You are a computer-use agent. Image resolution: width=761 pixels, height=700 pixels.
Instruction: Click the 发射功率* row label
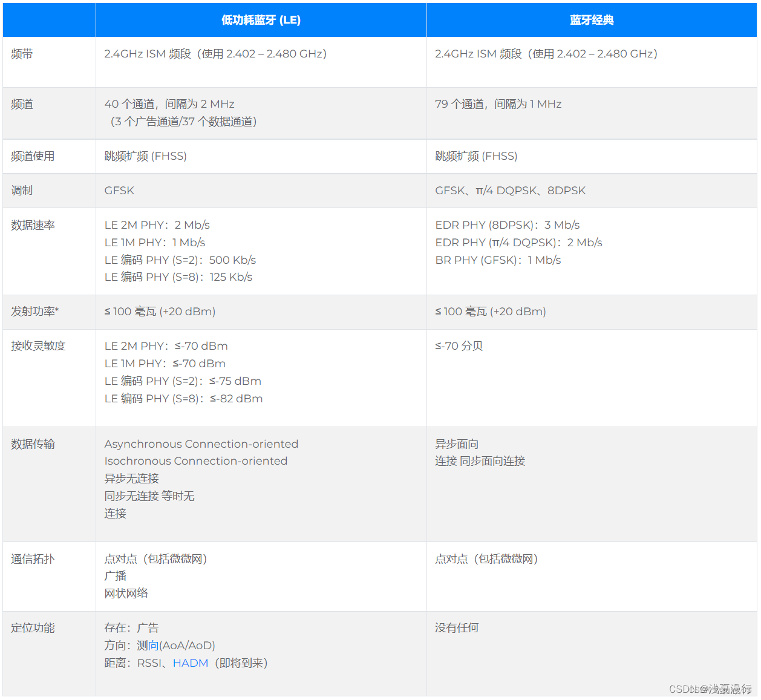(35, 312)
